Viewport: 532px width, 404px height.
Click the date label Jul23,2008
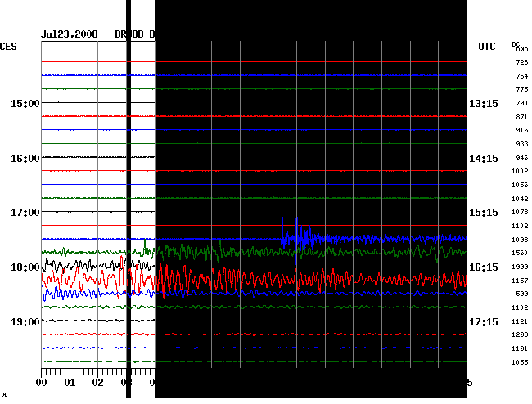click(70, 34)
